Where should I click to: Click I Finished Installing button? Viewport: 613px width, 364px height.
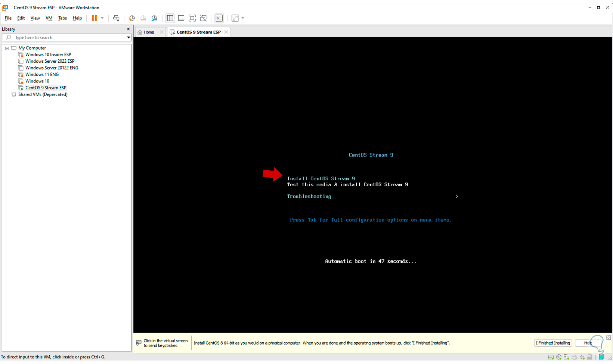click(x=553, y=343)
